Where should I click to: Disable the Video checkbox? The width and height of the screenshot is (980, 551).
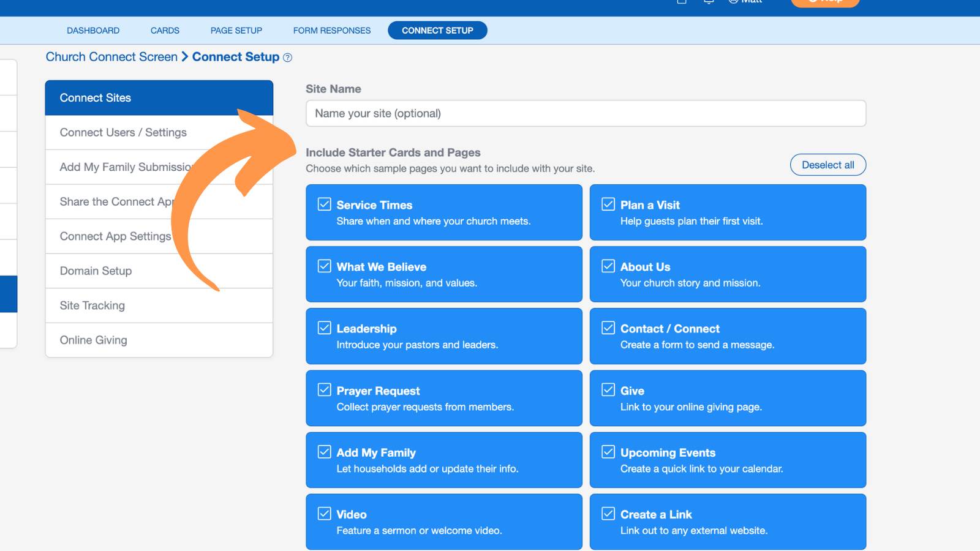click(325, 514)
